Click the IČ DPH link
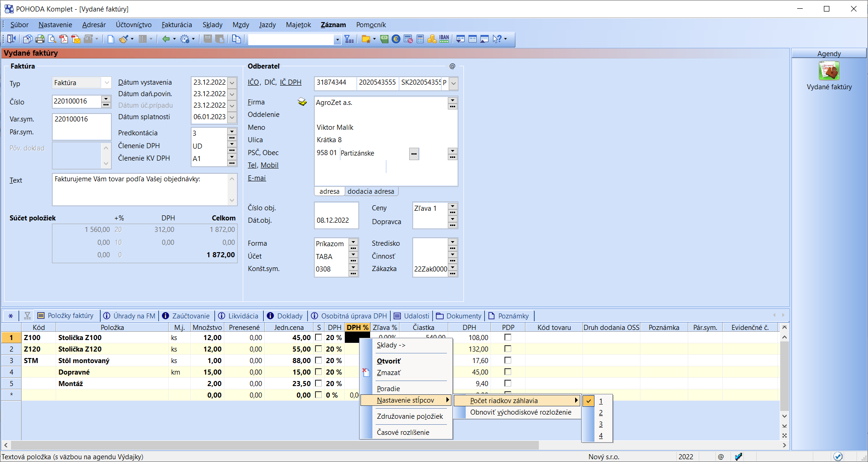 [291, 82]
